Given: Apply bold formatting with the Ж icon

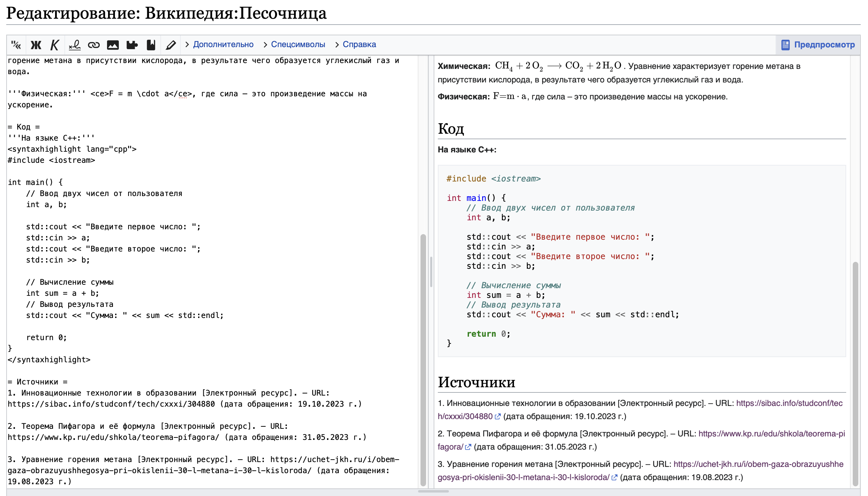Looking at the screenshot, I should [x=36, y=45].
